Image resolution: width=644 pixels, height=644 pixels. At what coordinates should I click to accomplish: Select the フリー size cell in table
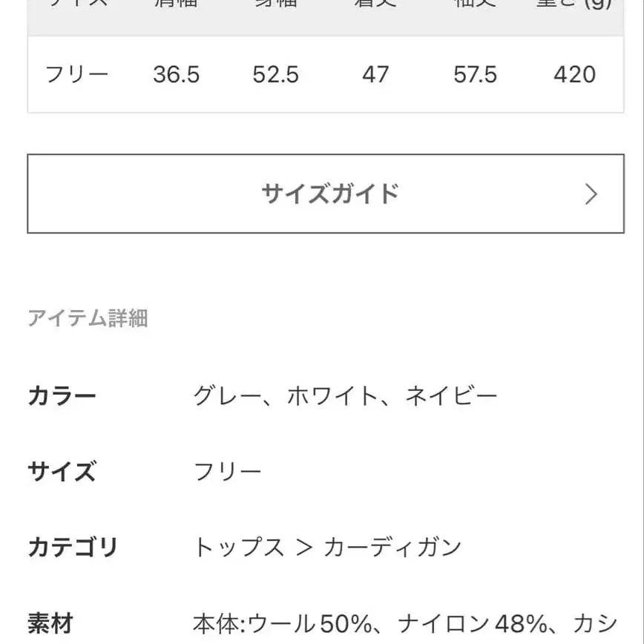(77, 74)
